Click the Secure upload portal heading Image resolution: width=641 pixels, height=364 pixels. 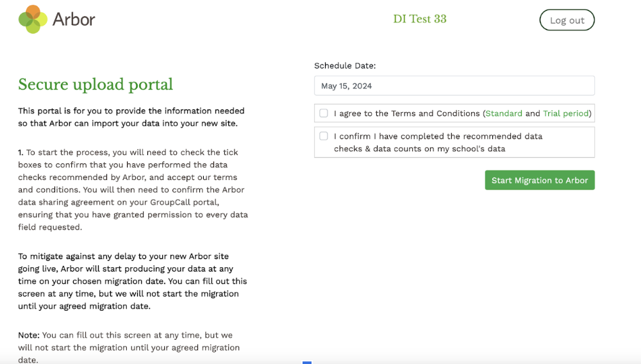click(x=96, y=85)
